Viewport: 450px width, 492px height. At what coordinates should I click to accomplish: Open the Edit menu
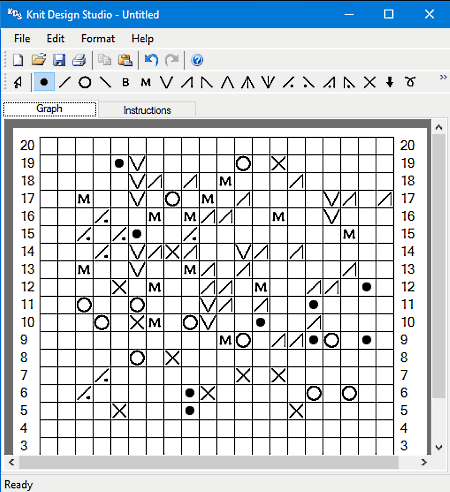55,39
